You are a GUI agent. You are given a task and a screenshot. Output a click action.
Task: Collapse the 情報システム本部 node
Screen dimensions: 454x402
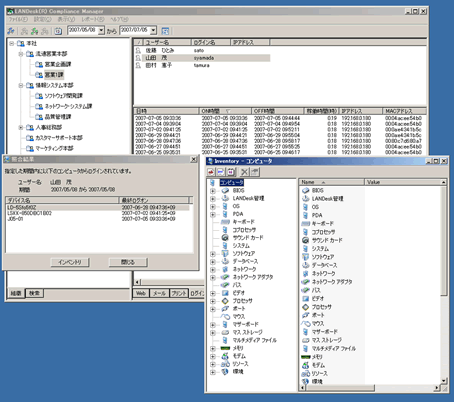[x=21, y=85]
